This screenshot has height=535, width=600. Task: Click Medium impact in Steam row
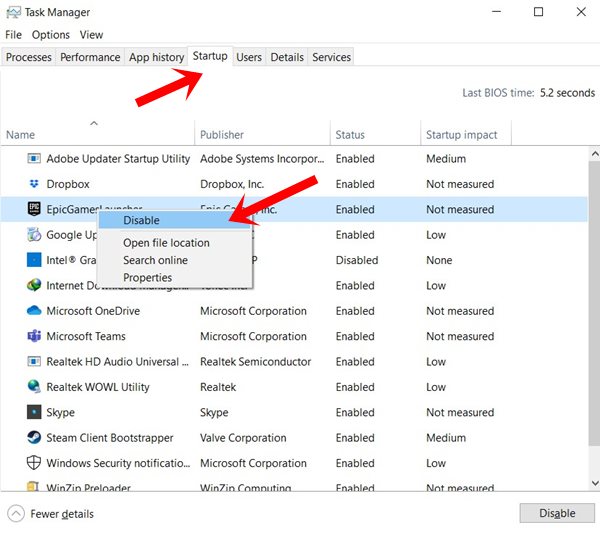point(446,438)
